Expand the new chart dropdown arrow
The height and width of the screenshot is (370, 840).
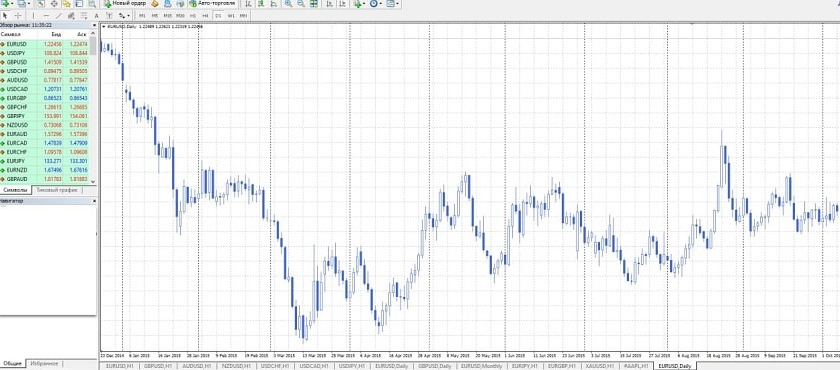point(13,3)
